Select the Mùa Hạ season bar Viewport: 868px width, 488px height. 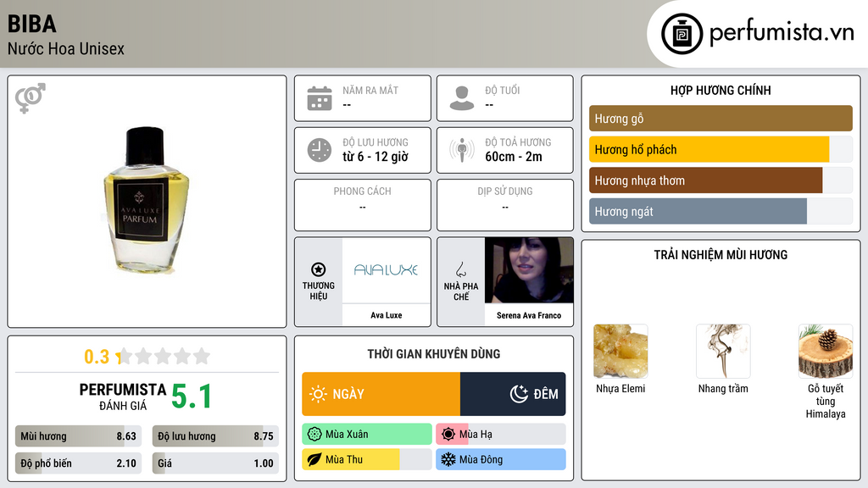click(501, 435)
